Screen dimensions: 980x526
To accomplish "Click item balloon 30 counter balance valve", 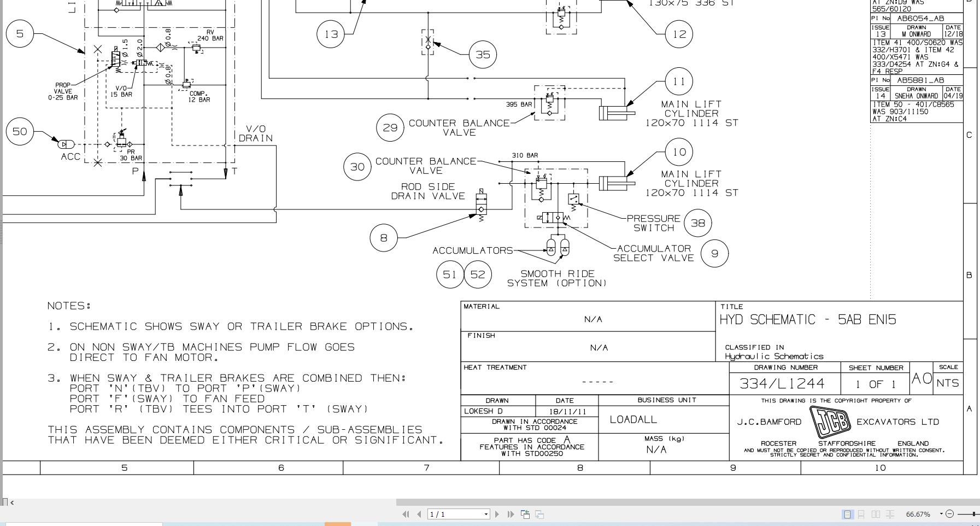I will click(x=357, y=166).
